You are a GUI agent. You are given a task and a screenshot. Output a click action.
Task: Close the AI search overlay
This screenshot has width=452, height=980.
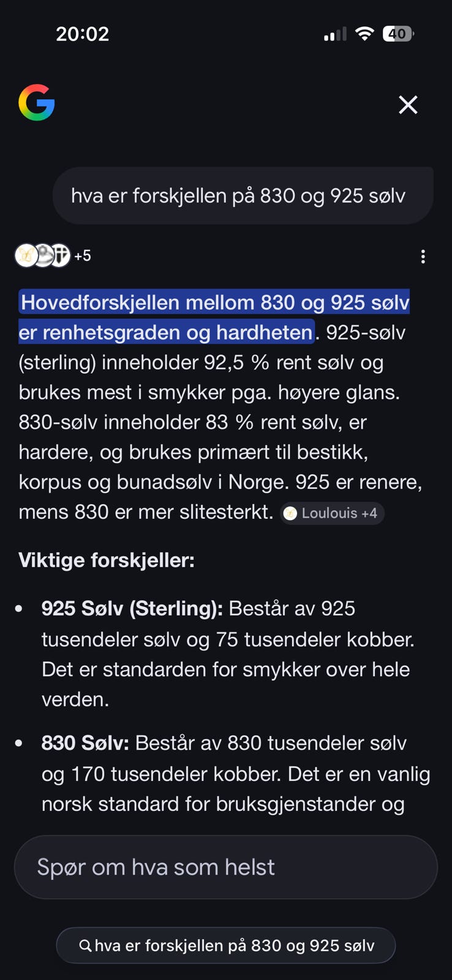(408, 105)
